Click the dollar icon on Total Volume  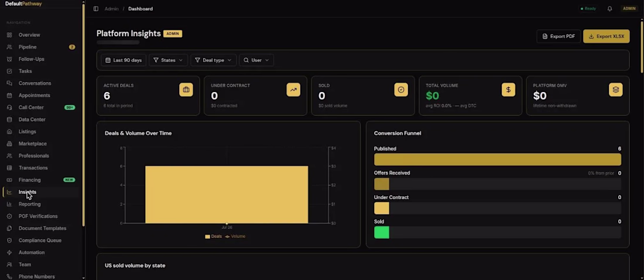(508, 90)
